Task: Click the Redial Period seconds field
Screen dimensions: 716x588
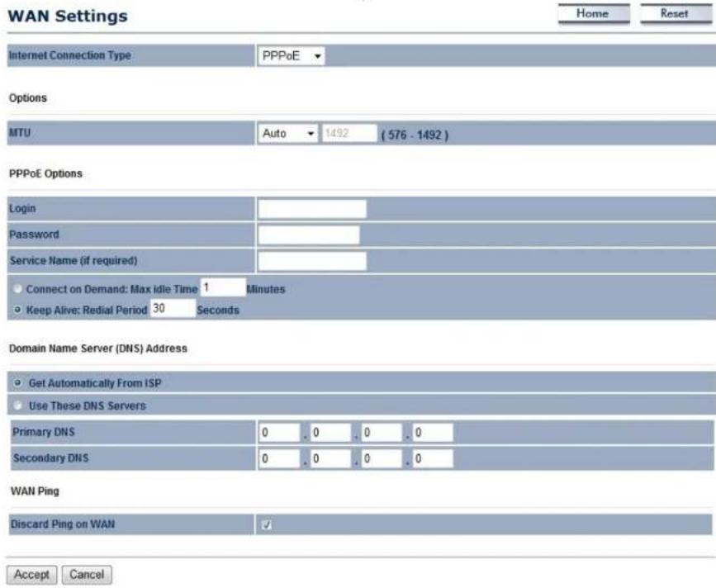Action: [x=173, y=308]
